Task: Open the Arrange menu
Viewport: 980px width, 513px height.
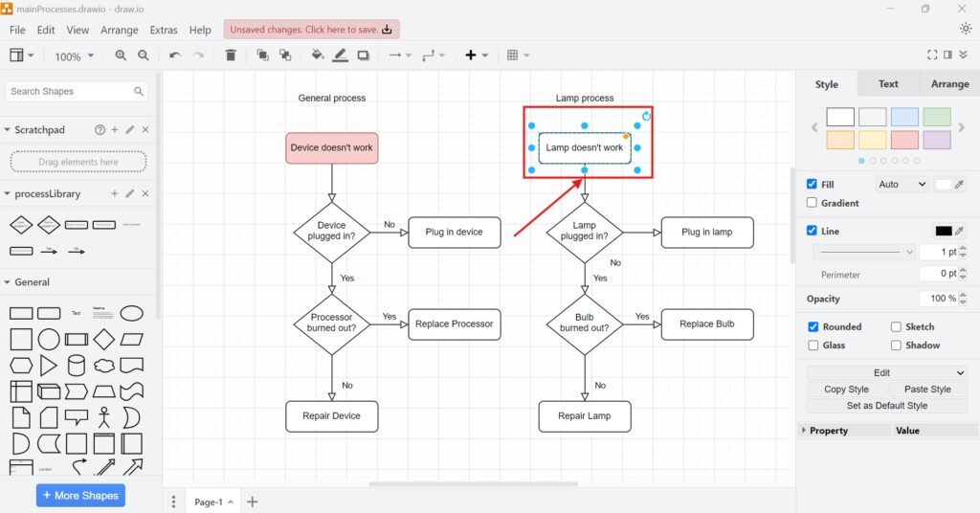Action: point(120,30)
